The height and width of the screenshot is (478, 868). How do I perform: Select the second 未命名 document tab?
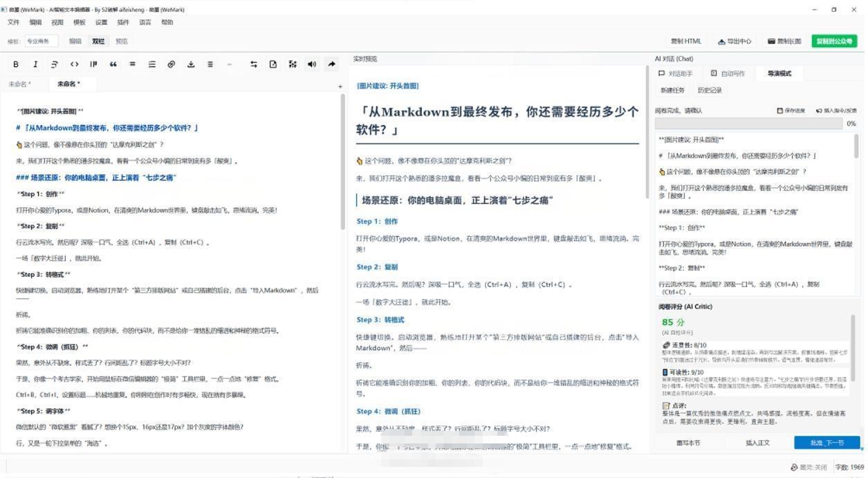pos(69,83)
